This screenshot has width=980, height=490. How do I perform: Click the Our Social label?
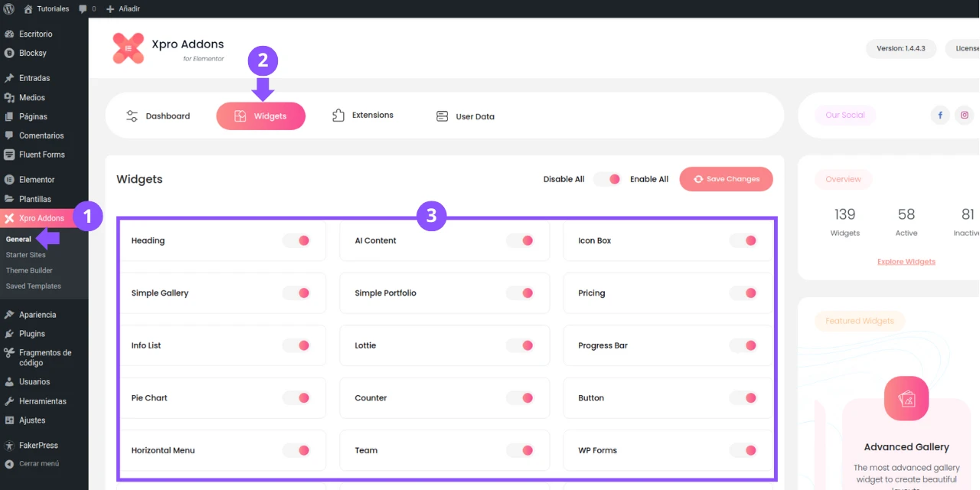845,116
